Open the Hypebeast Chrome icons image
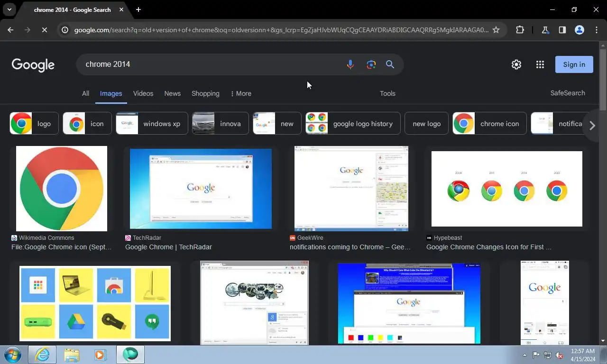This screenshot has width=607, height=364. [x=506, y=189]
